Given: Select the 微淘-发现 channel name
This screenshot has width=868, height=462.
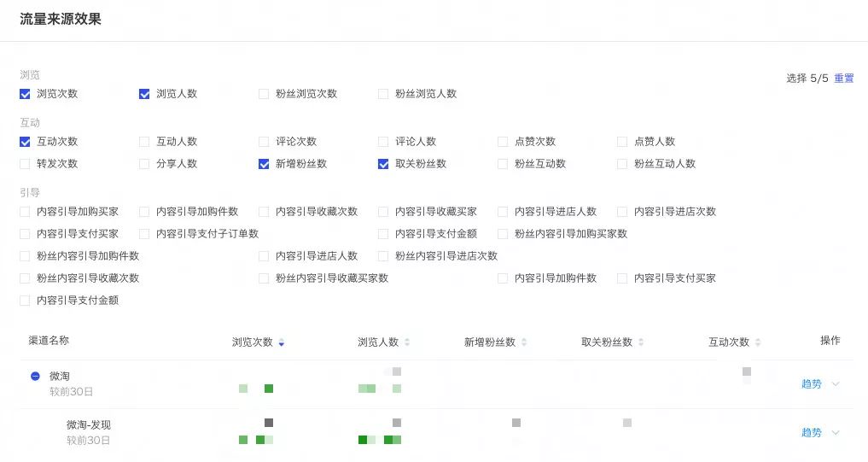Looking at the screenshot, I should (89, 425).
